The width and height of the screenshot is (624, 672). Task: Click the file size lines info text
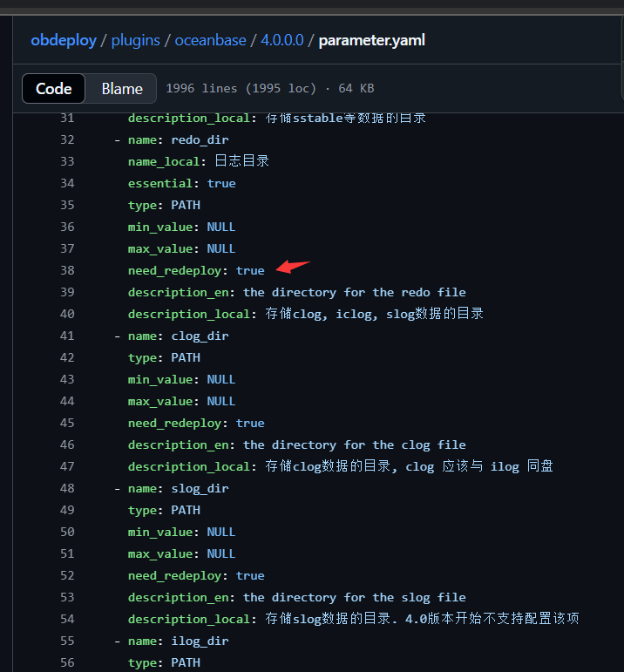pyautogui.click(x=270, y=88)
